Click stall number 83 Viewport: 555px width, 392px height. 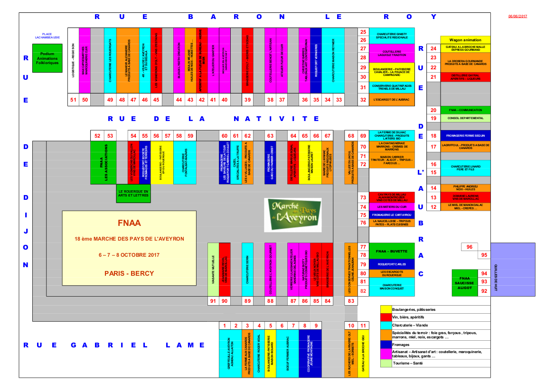(351, 301)
